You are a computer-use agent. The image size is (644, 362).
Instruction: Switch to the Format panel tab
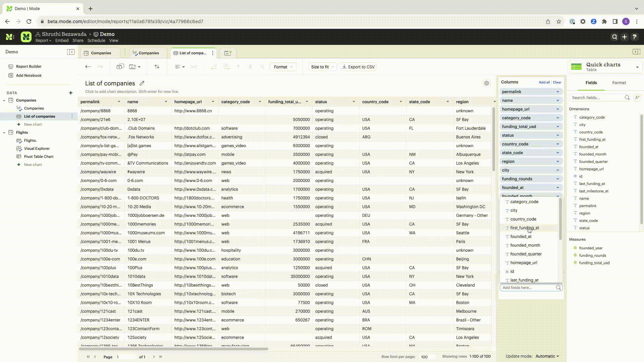(x=619, y=83)
